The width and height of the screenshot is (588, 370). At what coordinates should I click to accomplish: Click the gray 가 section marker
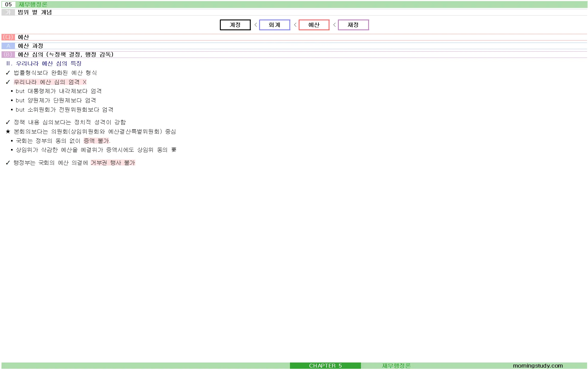pos(8,12)
